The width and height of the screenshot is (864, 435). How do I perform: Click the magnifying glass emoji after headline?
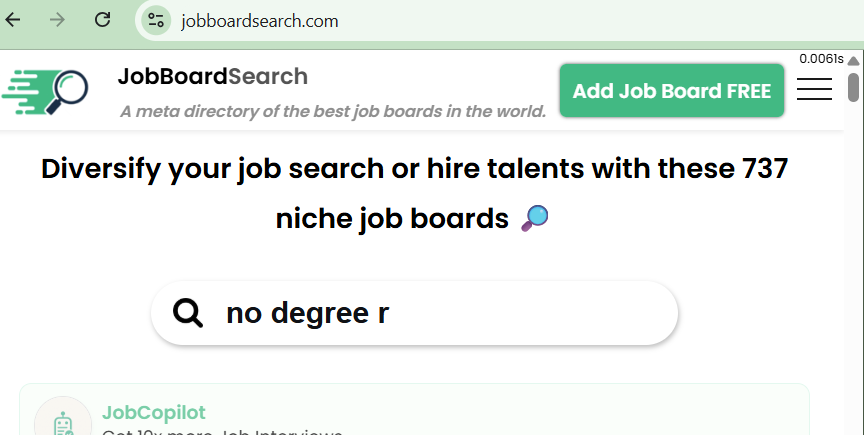pos(535,218)
